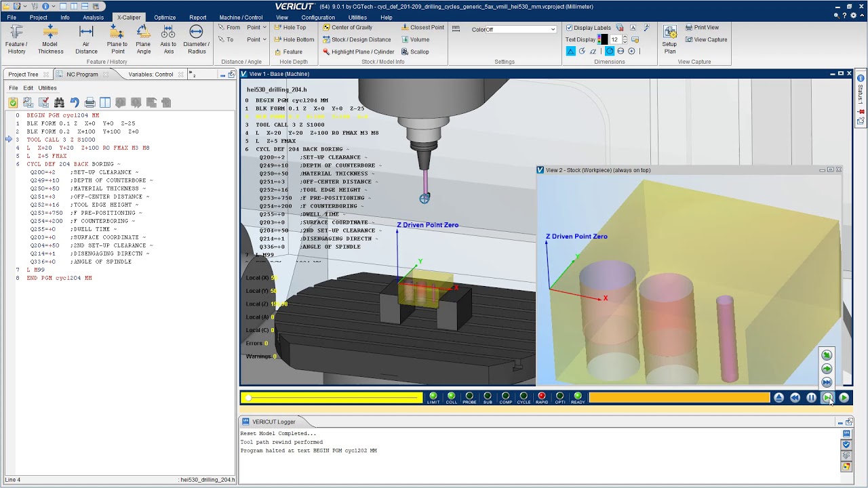Screen dimensions: 868x488
Task: Open the From Point dropdown
Action: (256, 28)
